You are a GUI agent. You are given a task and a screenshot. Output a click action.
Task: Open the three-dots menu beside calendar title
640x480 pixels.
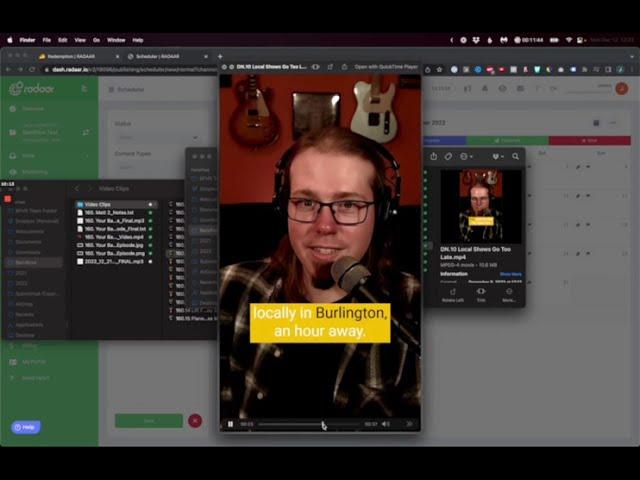click(613, 123)
